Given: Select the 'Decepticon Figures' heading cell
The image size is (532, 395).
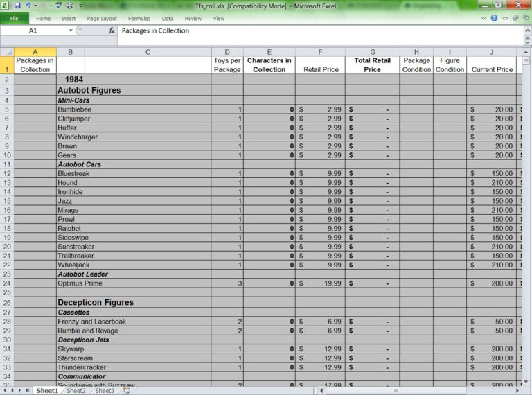Looking at the screenshot, I should click(134, 302).
